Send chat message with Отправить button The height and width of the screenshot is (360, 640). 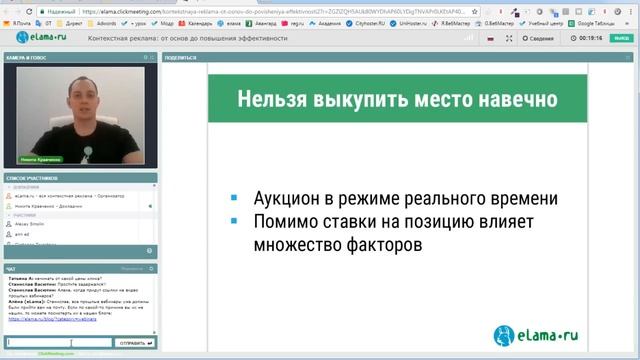(135, 343)
